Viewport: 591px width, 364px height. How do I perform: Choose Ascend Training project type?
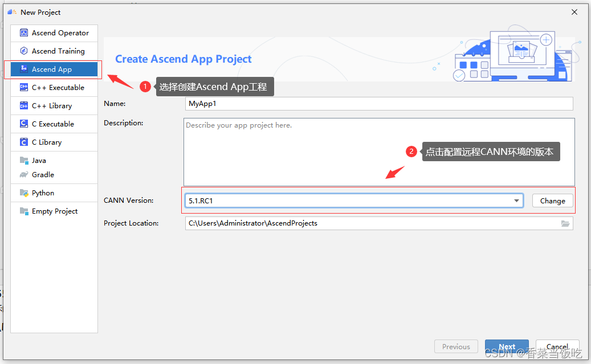(x=54, y=51)
